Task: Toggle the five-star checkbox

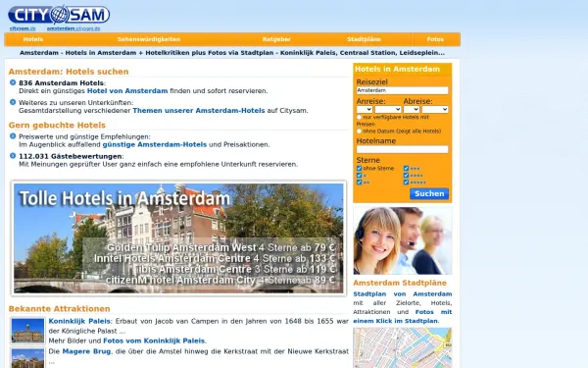Action: click(x=406, y=183)
